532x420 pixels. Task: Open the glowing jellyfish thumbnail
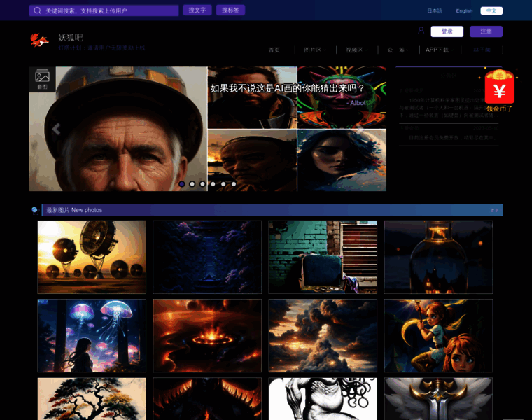click(x=92, y=336)
